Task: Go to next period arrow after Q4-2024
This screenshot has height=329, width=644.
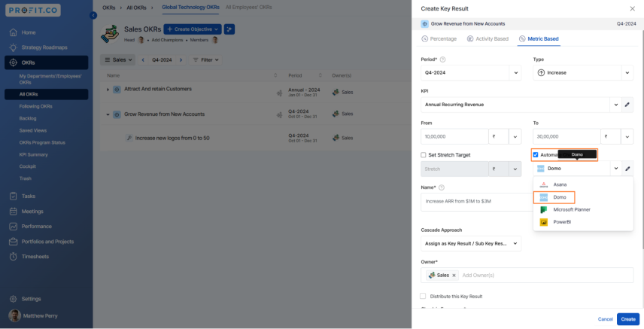Action: point(181,59)
